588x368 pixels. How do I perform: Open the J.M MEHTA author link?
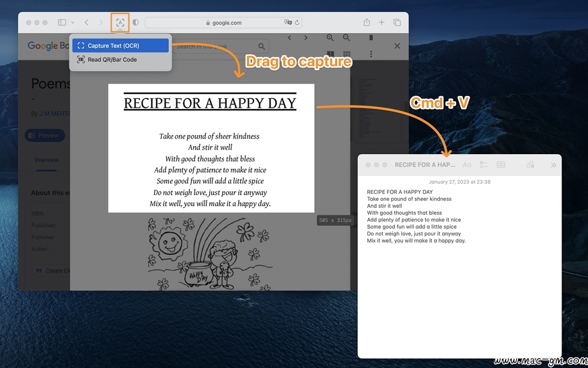click(55, 114)
